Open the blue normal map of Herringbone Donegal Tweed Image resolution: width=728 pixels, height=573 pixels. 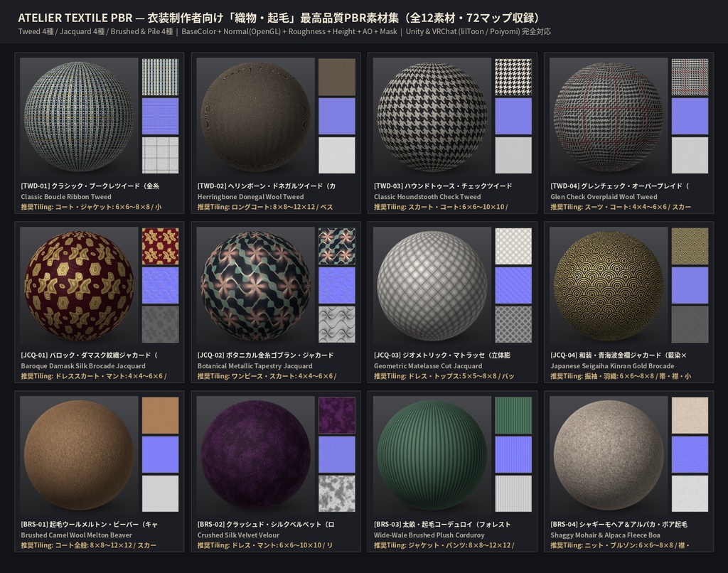tap(336, 116)
